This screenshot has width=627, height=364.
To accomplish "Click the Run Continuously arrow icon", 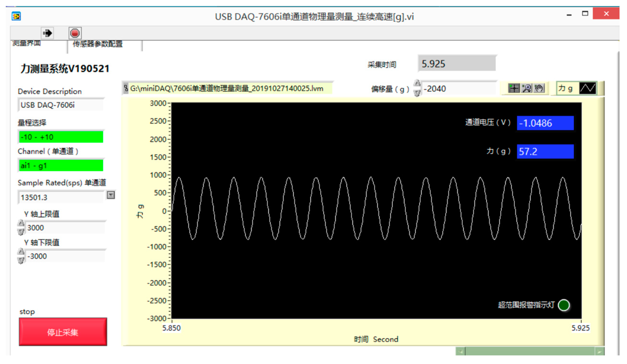I will (47, 33).
